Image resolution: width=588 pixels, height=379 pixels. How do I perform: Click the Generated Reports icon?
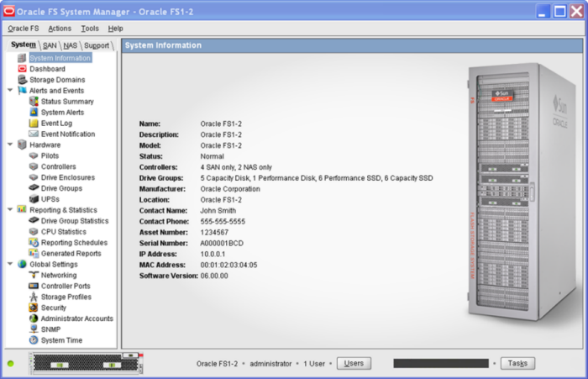point(34,253)
